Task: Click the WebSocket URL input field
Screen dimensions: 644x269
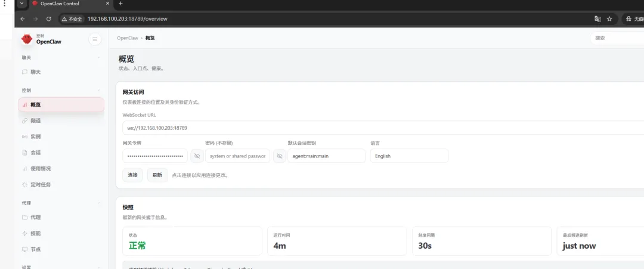Action: pyautogui.click(x=383, y=128)
